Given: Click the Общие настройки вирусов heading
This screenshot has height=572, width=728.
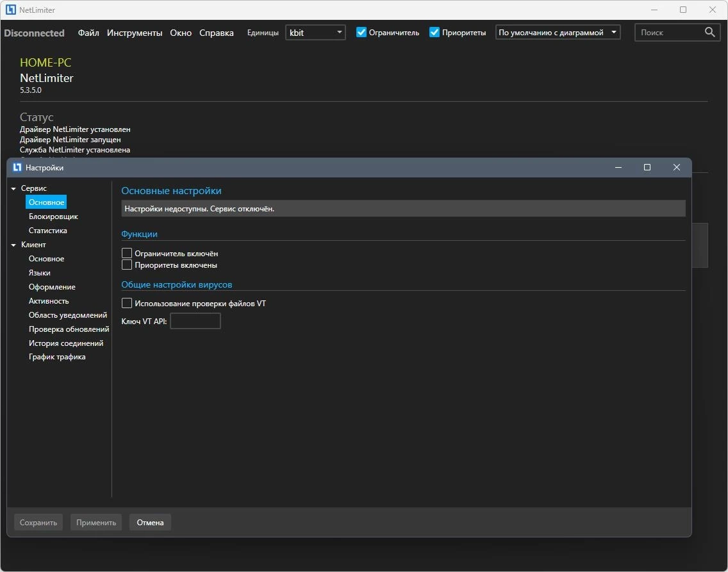Looking at the screenshot, I should pyautogui.click(x=176, y=285).
